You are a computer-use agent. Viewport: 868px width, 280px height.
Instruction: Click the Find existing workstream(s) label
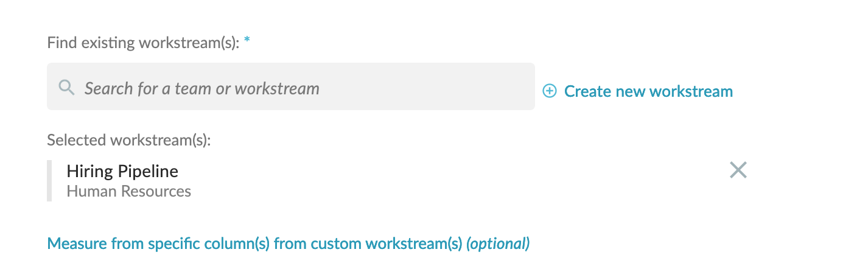(143, 43)
